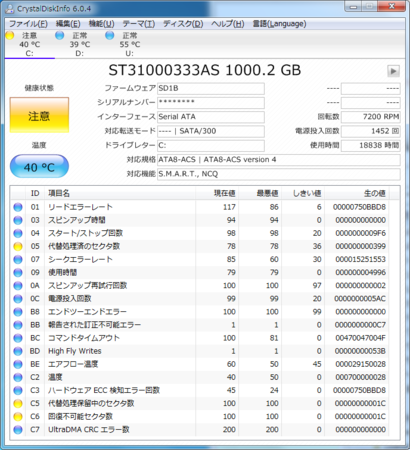Click the blue status icon for ID 0A
Viewport: 410px width, 450px height.
18,285
